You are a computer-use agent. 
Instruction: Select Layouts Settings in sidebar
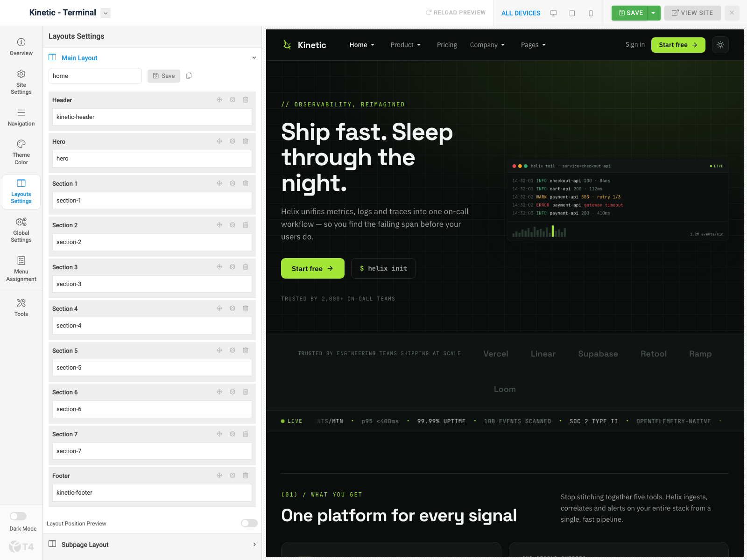point(21,192)
